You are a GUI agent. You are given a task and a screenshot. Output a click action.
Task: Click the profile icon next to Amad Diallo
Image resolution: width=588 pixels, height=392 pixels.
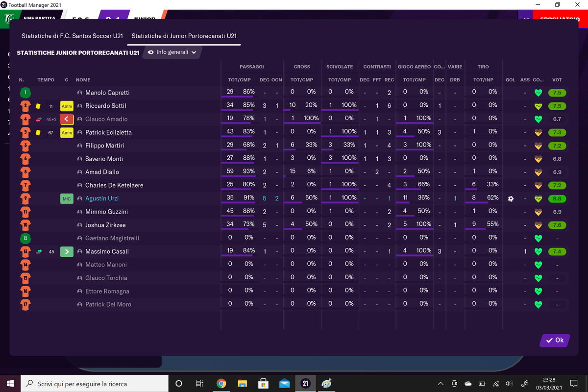[x=80, y=172]
